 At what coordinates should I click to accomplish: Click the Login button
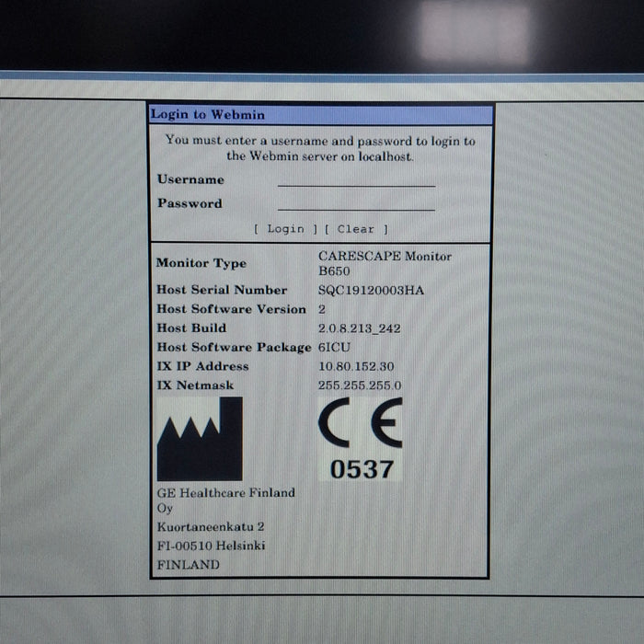(x=286, y=229)
